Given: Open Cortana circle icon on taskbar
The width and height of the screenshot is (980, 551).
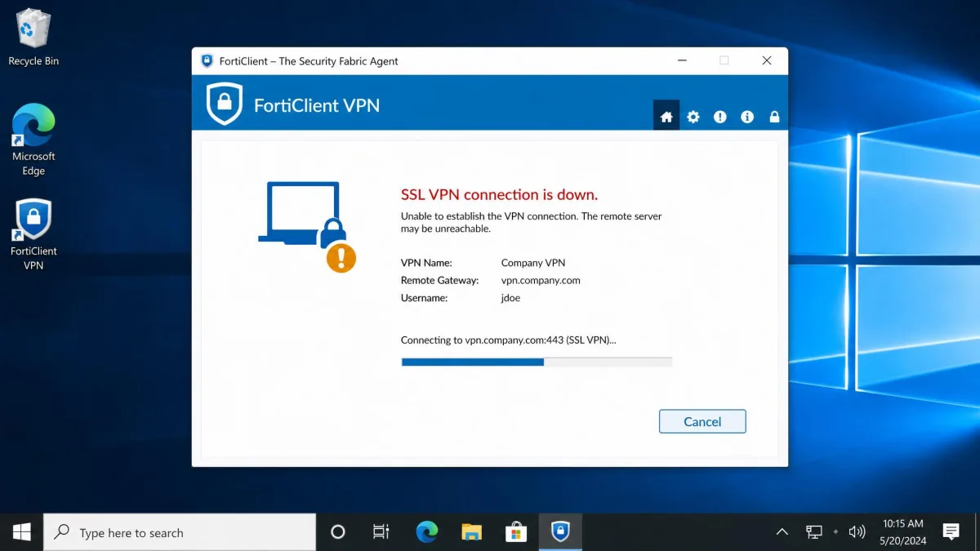Looking at the screenshot, I should tap(337, 532).
